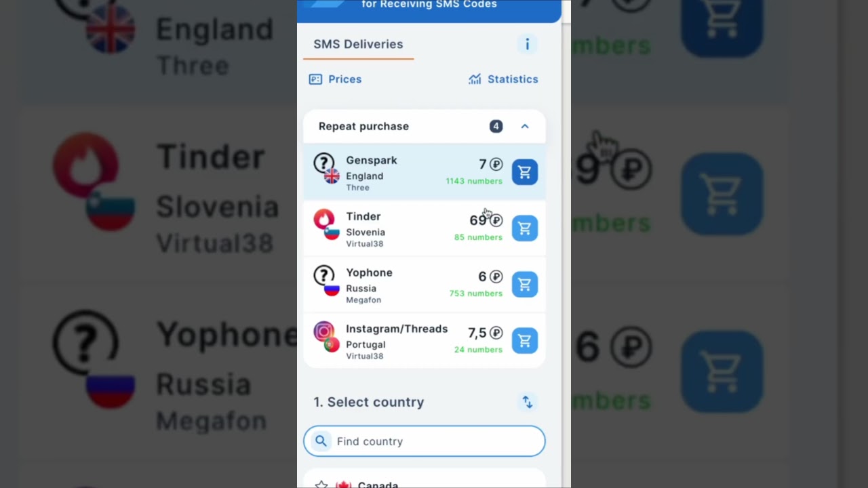
Task: Open the Statistics link
Action: point(503,79)
